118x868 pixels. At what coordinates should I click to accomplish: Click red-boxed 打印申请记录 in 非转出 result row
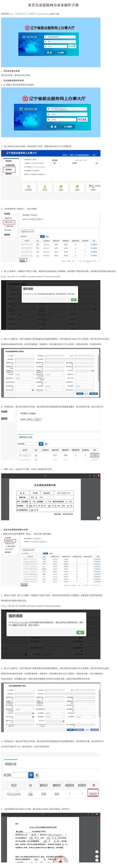(94, 455)
